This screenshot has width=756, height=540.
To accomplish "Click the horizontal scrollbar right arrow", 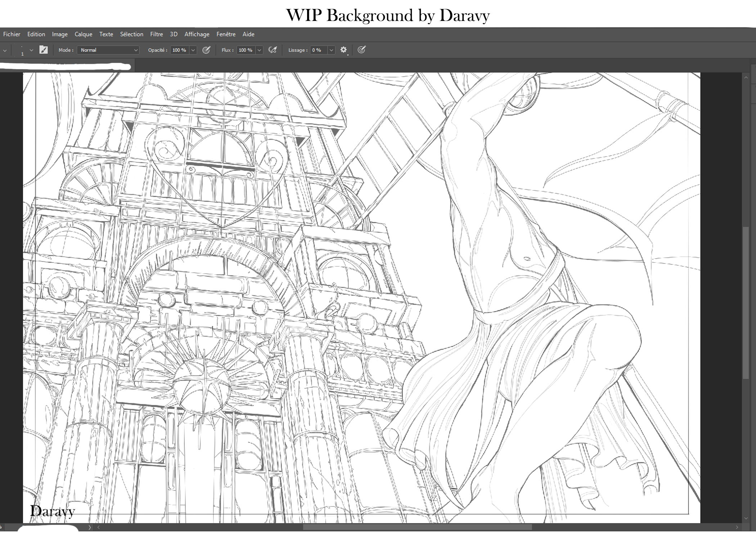I will pyautogui.click(x=737, y=527).
